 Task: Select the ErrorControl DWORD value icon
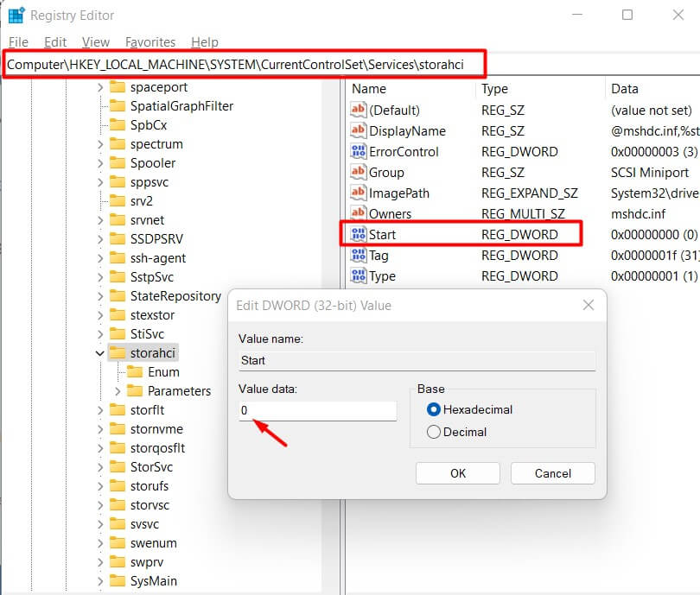[358, 152]
